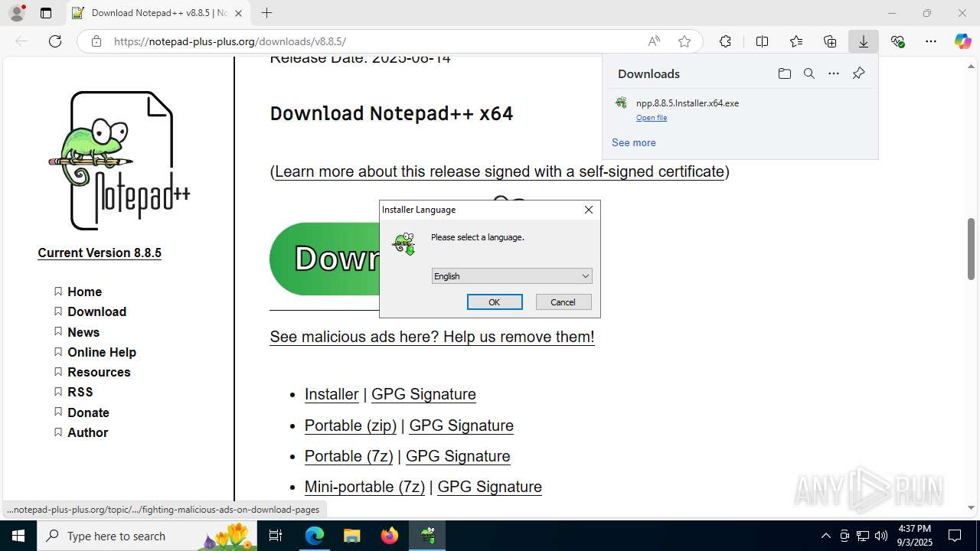Open More options in Downloads panel

[834, 73]
